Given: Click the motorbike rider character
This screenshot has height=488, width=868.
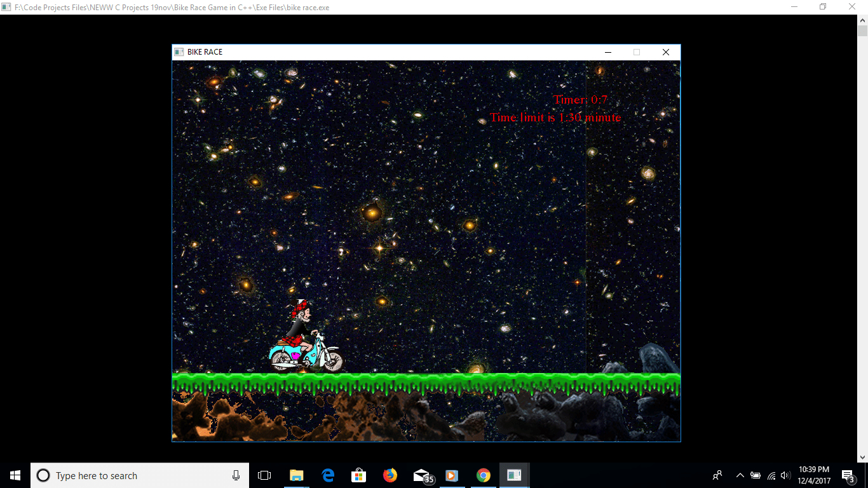Looking at the screenshot, I should tap(306, 337).
